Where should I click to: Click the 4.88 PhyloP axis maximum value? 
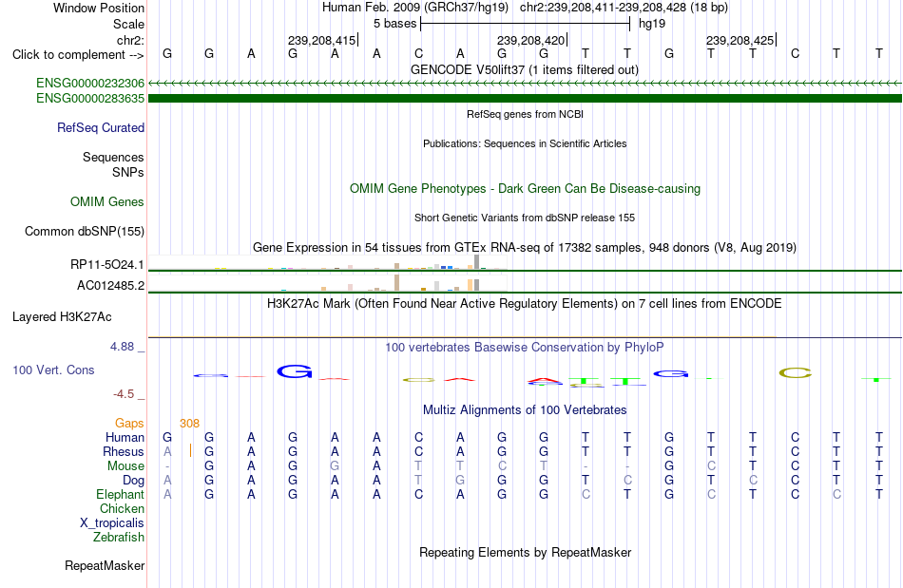tap(122, 347)
